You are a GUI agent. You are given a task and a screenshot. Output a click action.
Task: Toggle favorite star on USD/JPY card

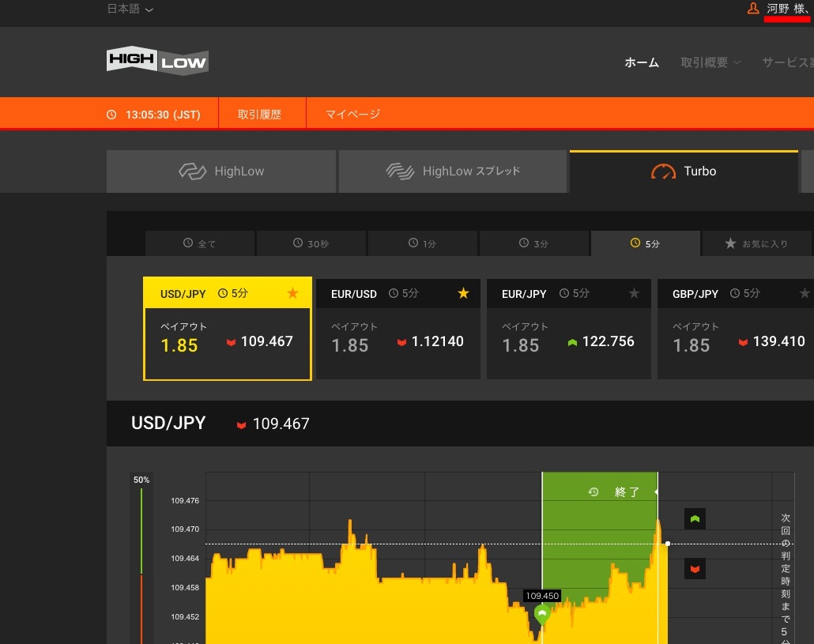coord(292,293)
